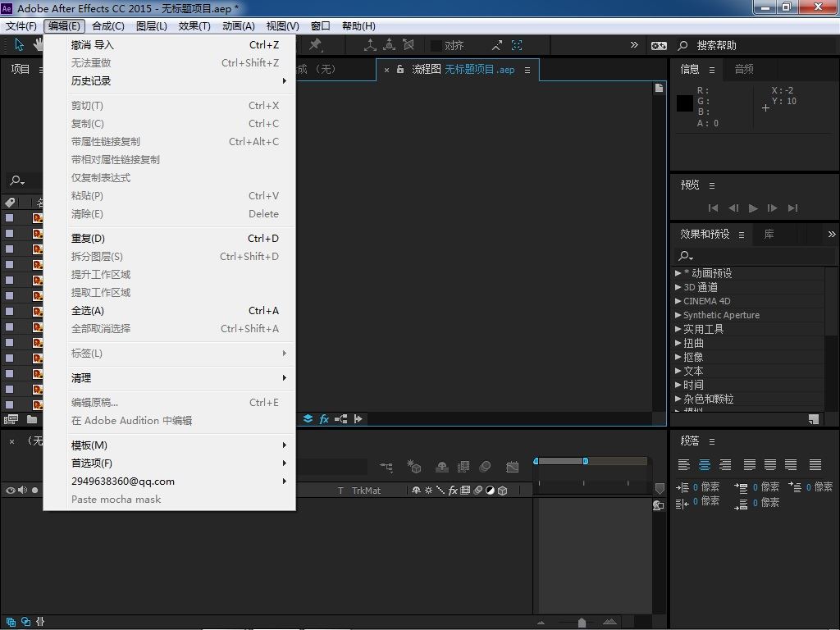Click the view axis mode icon
Image resolution: width=840 pixels, height=630 pixels.
tap(409, 45)
